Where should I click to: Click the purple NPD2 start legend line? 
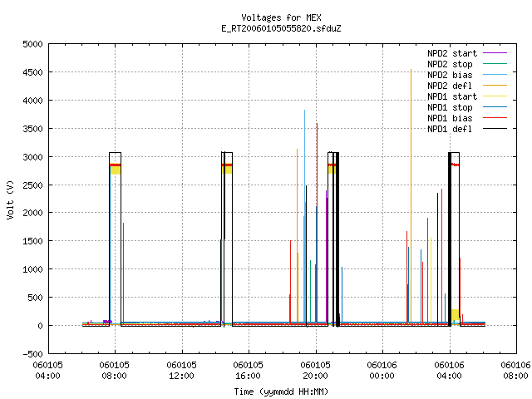[495, 53]
